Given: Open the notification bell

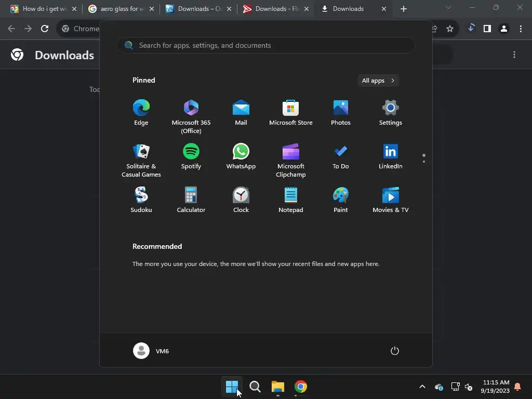Looking at the screenshot, I should coord(518,387).
